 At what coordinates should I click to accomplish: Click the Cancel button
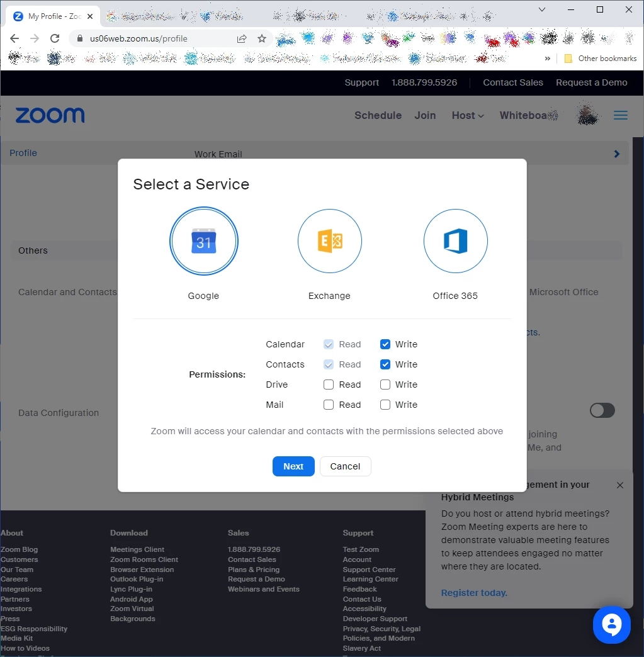345,466
